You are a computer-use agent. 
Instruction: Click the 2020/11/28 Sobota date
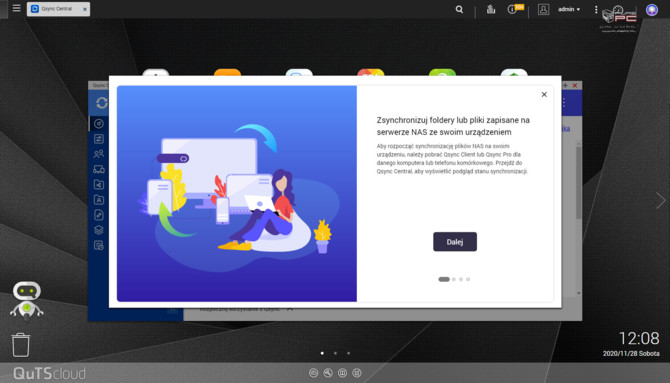[x=631, y=354]
